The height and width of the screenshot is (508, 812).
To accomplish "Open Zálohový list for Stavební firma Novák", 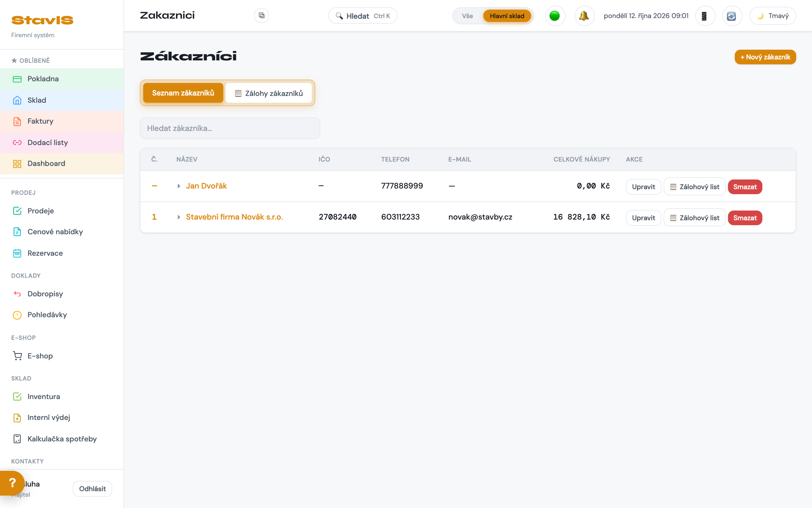I will coord(694,218).
